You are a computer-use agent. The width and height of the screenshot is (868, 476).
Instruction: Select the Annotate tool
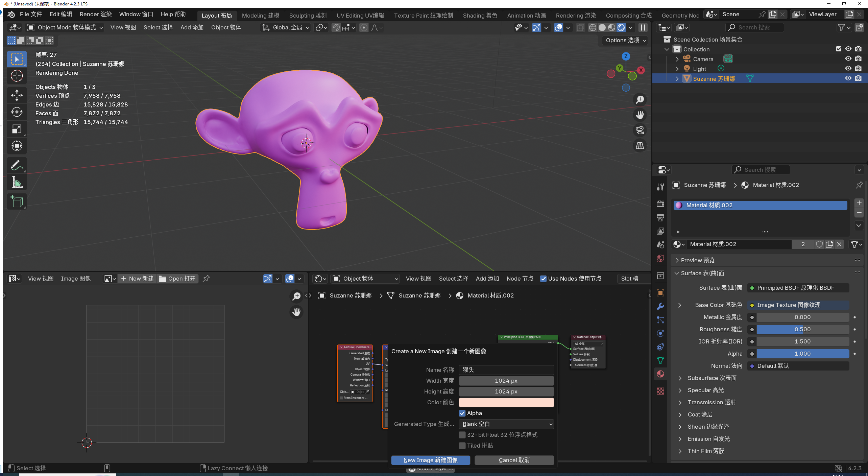point(17,166)
